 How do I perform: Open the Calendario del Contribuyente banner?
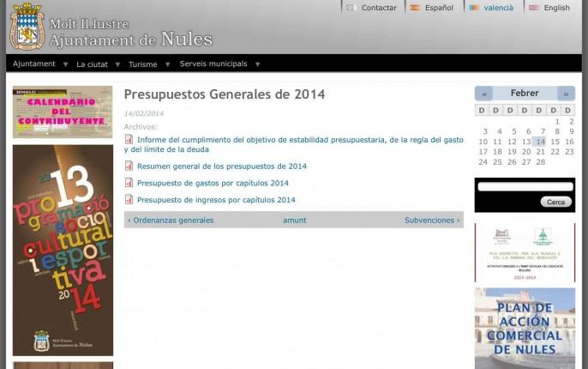(x=63, y=112)
